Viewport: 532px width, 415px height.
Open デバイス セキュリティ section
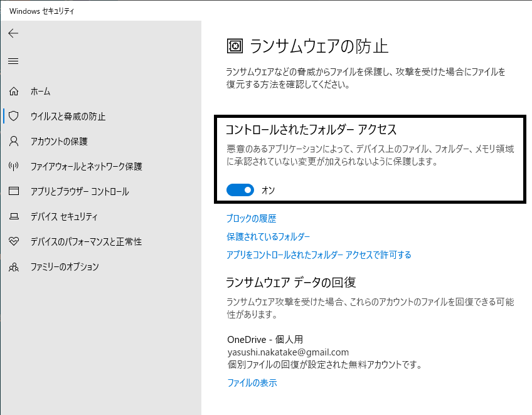coord(64,216)
